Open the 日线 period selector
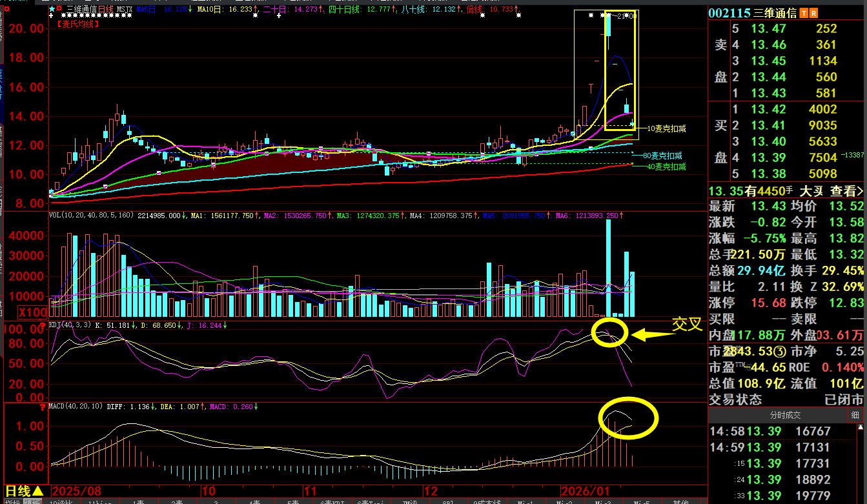Viewport: 867px width, 504px height. click(x=25, y=491)
